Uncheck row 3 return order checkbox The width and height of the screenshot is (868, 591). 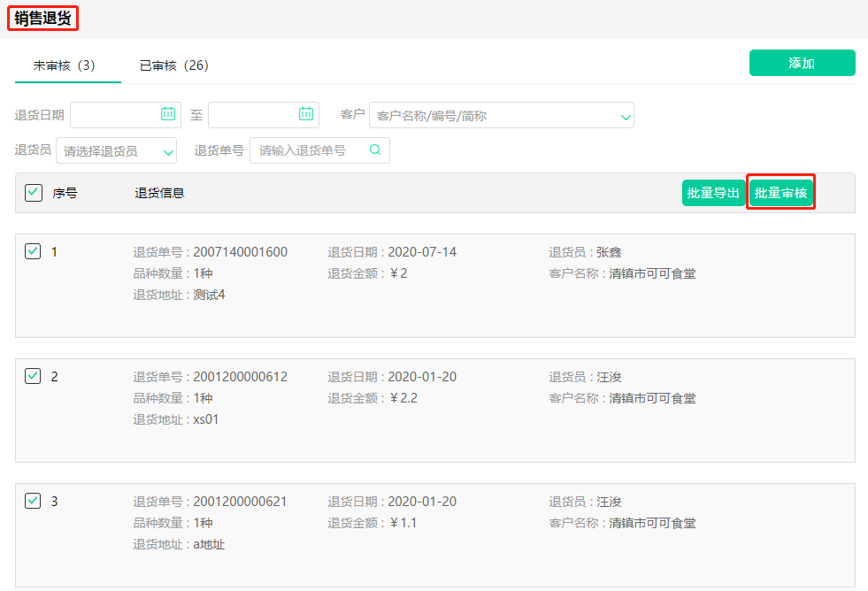[33, 501]
